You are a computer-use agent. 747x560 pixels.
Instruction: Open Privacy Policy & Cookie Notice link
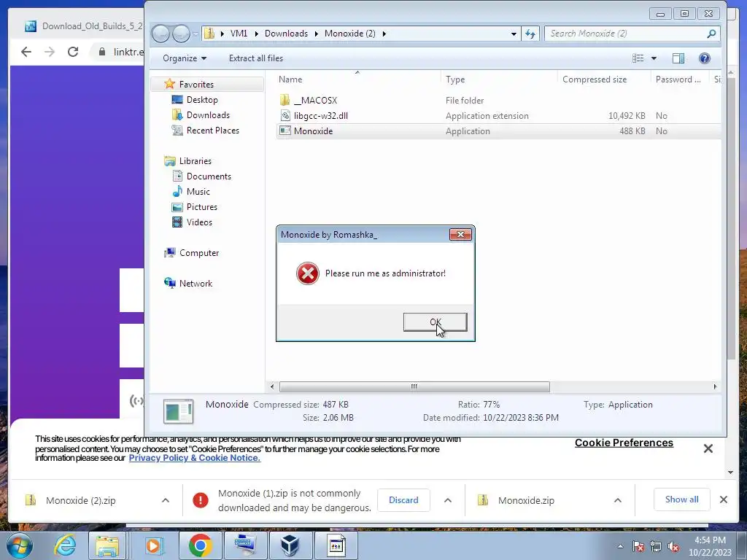click(x=194, y=458)
